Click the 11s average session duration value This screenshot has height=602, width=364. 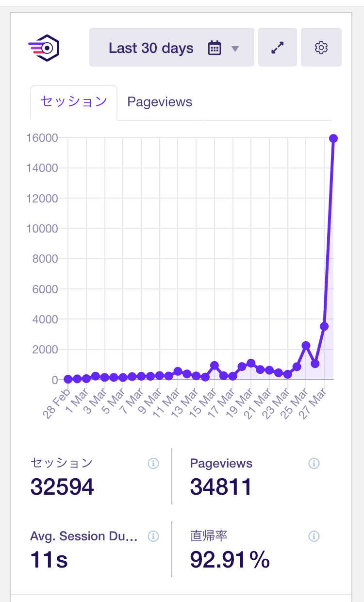[x=49, y=560]
